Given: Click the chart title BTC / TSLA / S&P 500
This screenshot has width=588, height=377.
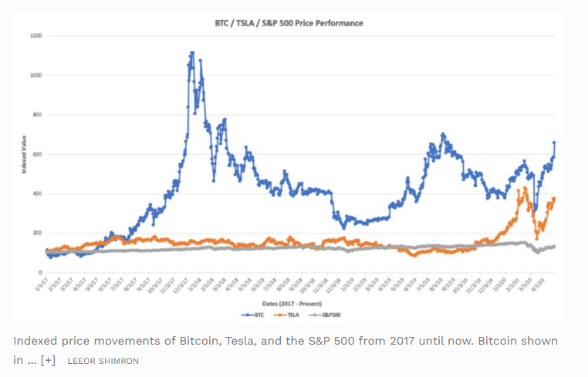Looking at the screenshot, I should [289, 23].
